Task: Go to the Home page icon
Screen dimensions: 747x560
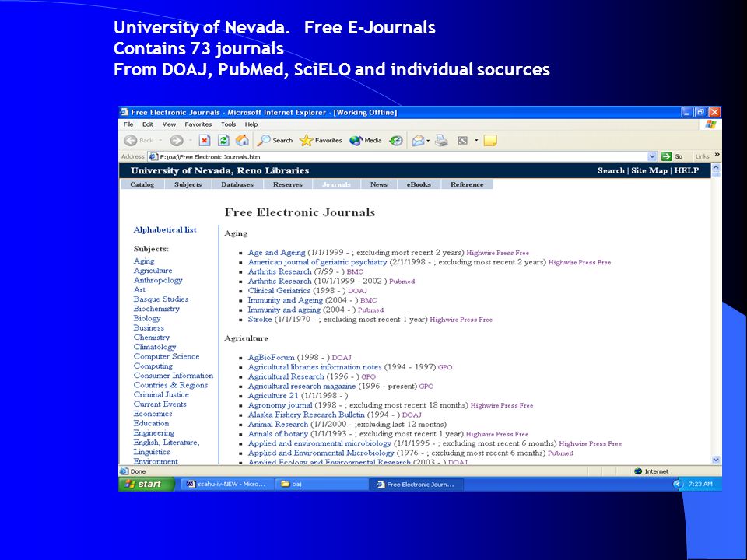Action: [x=242, y=140]
